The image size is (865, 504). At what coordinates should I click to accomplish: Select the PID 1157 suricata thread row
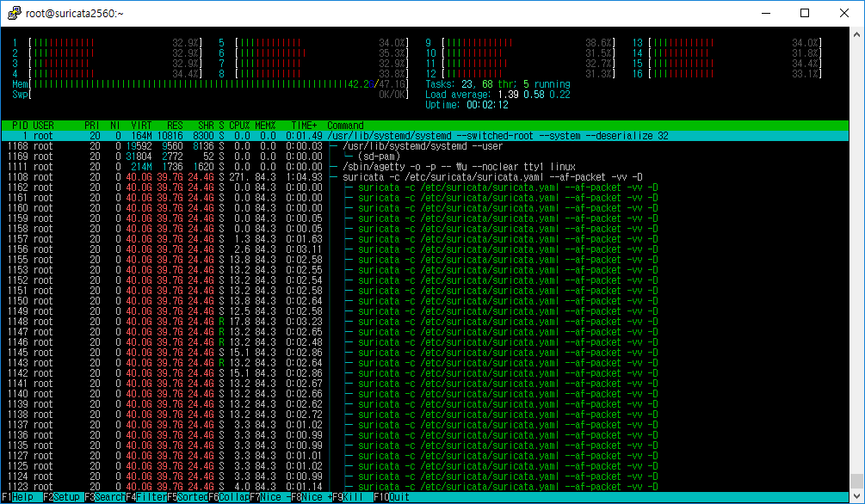425,239
